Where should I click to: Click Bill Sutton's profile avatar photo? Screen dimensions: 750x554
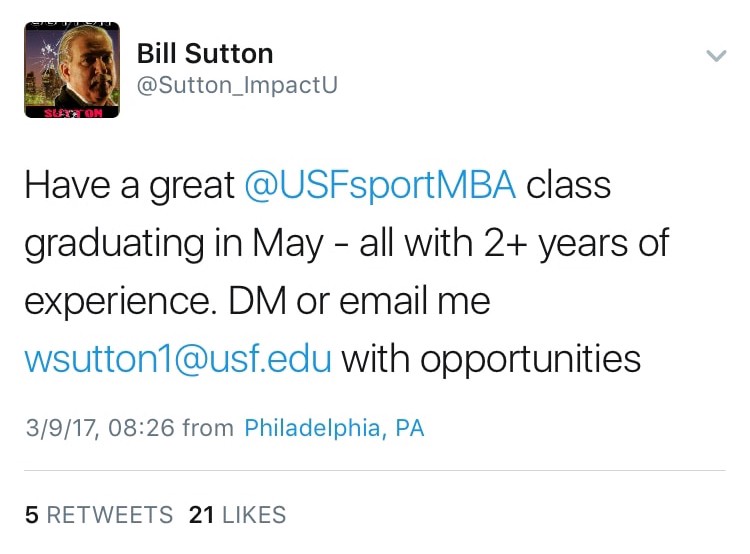(72, 68)
